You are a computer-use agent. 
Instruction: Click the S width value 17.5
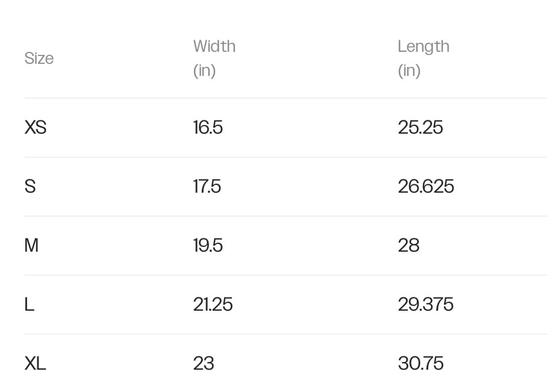tap(207, 187)
